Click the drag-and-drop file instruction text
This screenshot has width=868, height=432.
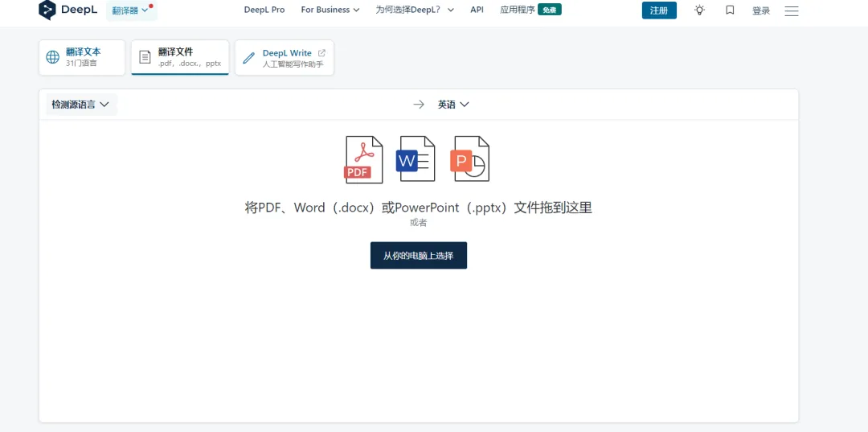coord(419,208)
